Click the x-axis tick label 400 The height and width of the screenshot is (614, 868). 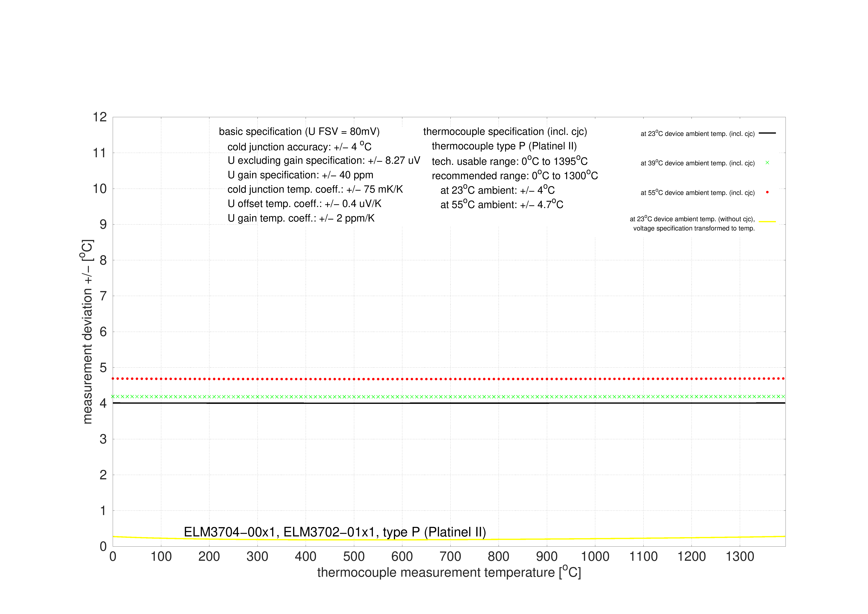[x=305, y=557]
